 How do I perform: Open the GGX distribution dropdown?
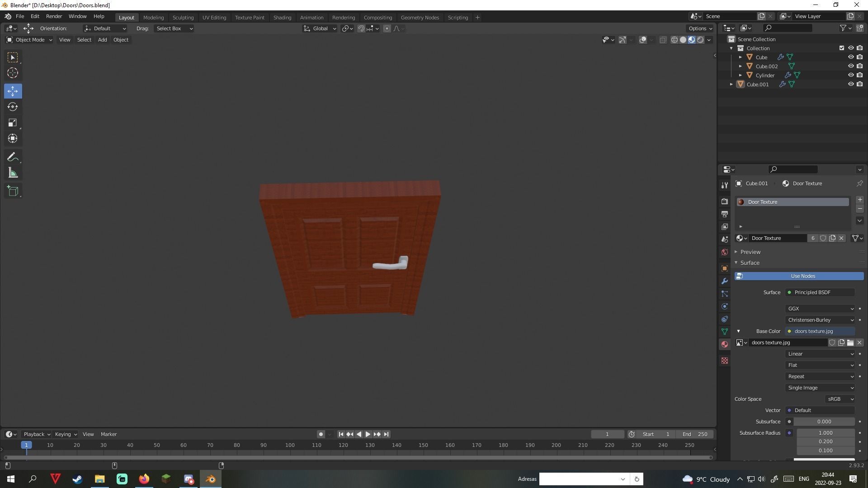coord(820,309)
